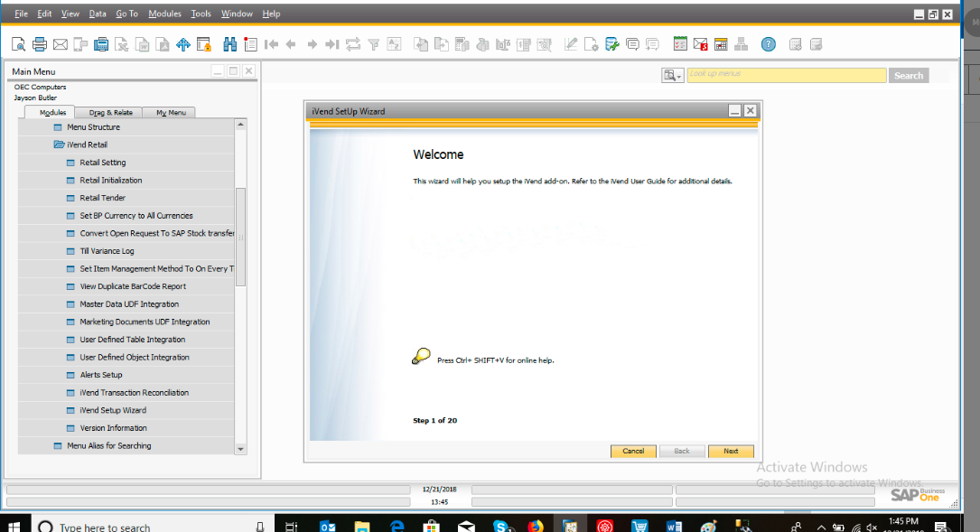Click the Export to Word icon
The image size is (980, 532).
[x=143, y=44]
